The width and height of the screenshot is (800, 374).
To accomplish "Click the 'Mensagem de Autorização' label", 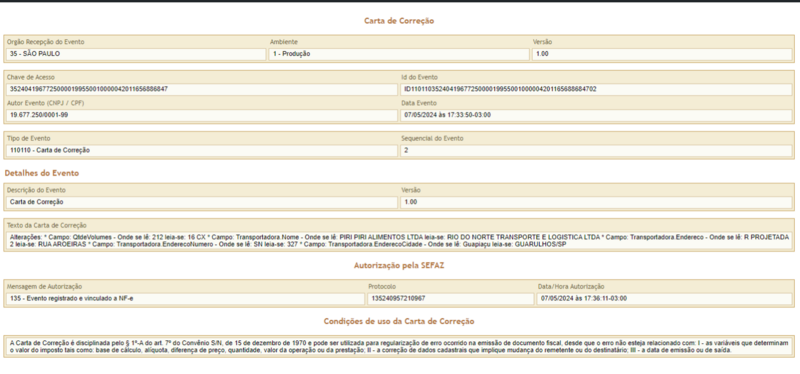I will [44, 287].
